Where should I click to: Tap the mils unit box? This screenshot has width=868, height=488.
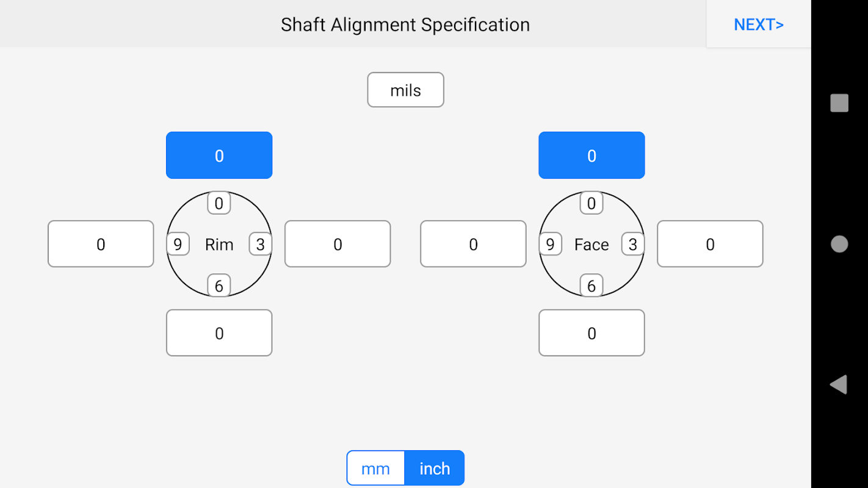click(x=405, y=90)
